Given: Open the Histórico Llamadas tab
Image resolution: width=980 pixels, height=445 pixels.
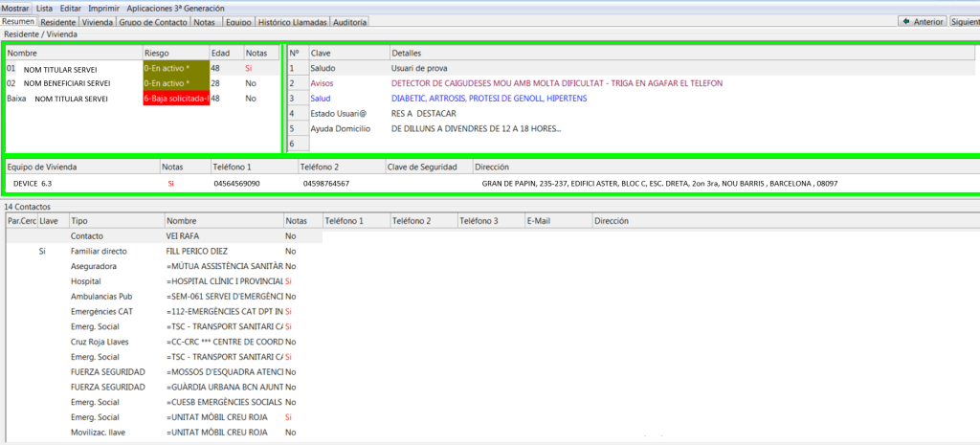Looking at the screenshot, I should (293, 21).
